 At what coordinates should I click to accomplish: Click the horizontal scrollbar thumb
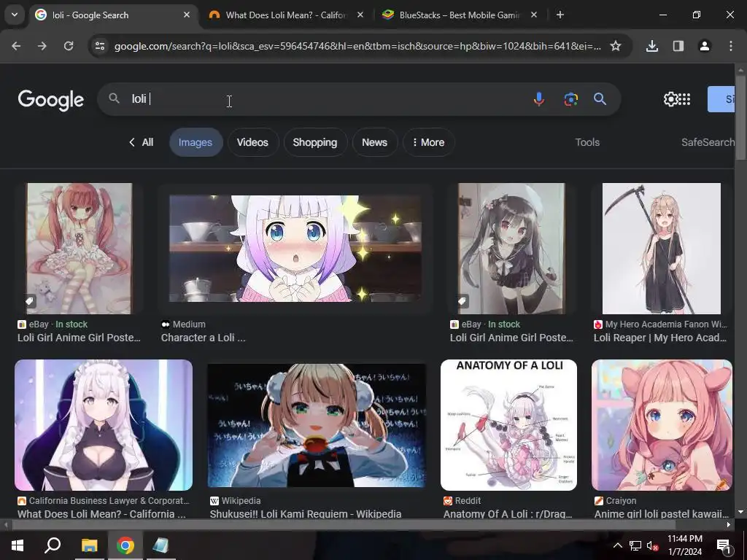point(344,525)
